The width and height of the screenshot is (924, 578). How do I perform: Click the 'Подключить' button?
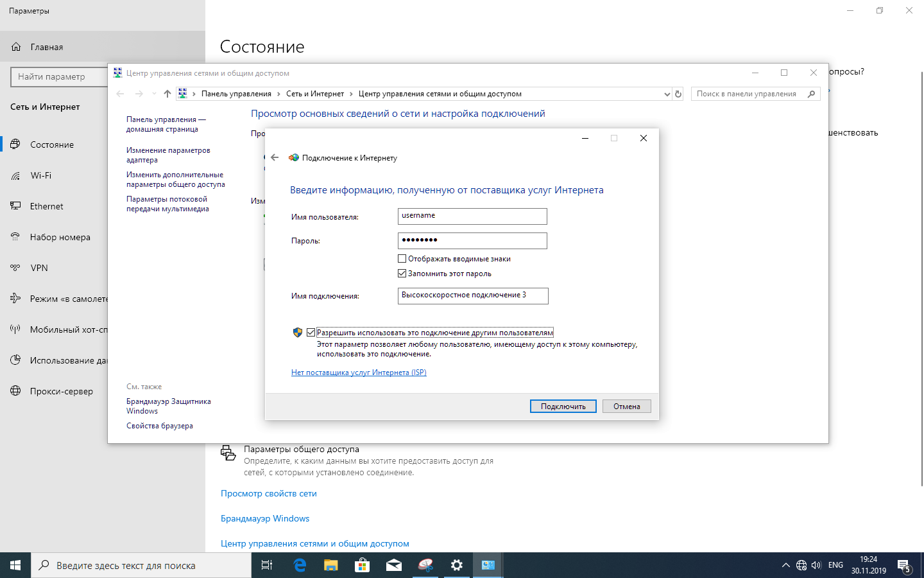point(563,406)
